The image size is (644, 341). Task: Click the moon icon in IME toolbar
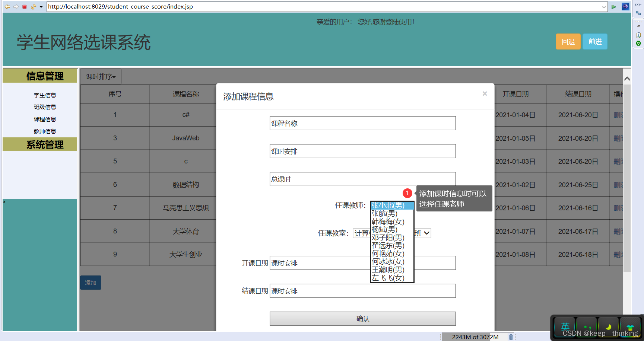tap(609, 326)
